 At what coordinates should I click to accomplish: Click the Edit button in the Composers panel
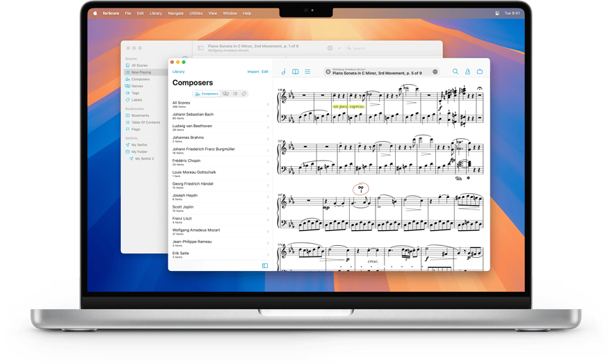(265, 72)
